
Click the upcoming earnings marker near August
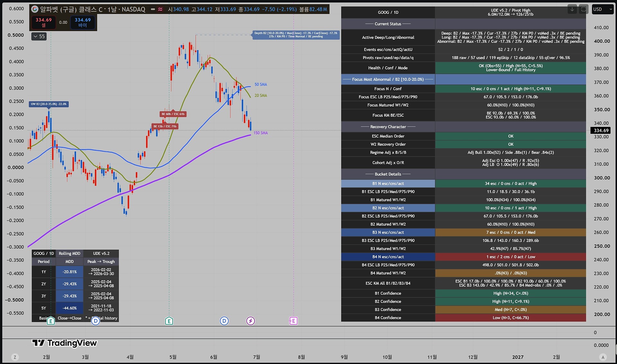tap(293, 321)
